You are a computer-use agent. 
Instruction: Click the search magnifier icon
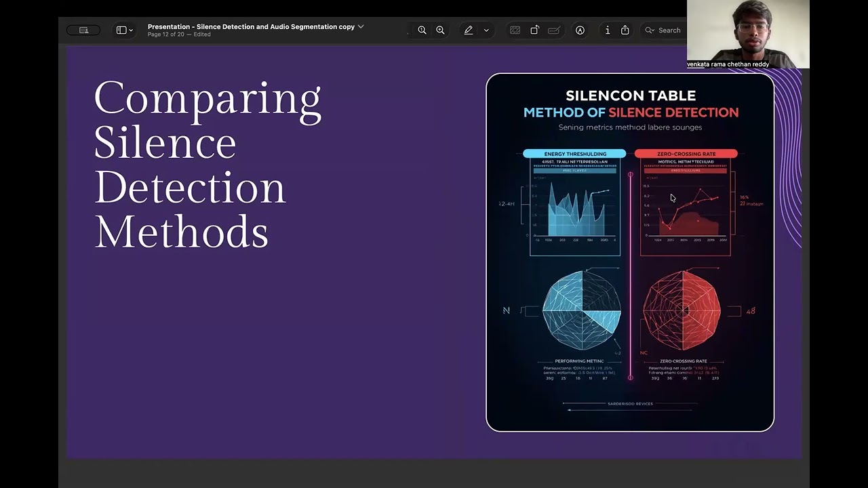650,30
